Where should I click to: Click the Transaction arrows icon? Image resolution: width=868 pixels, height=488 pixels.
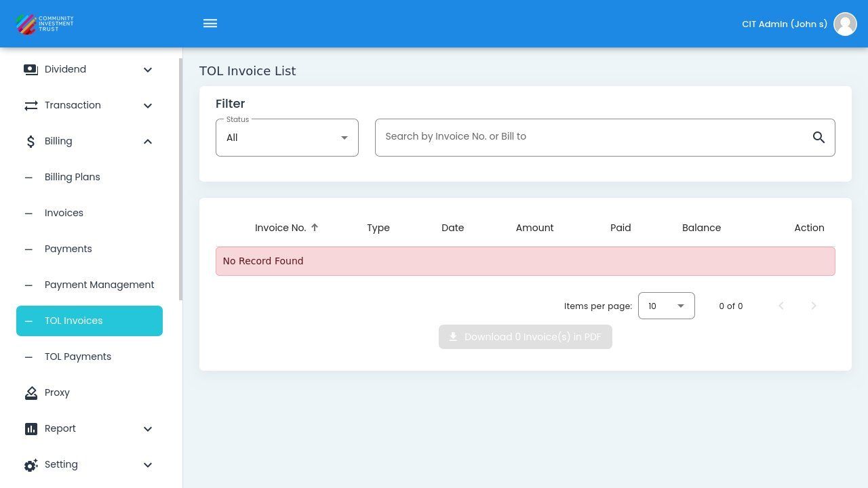[31, 106]
